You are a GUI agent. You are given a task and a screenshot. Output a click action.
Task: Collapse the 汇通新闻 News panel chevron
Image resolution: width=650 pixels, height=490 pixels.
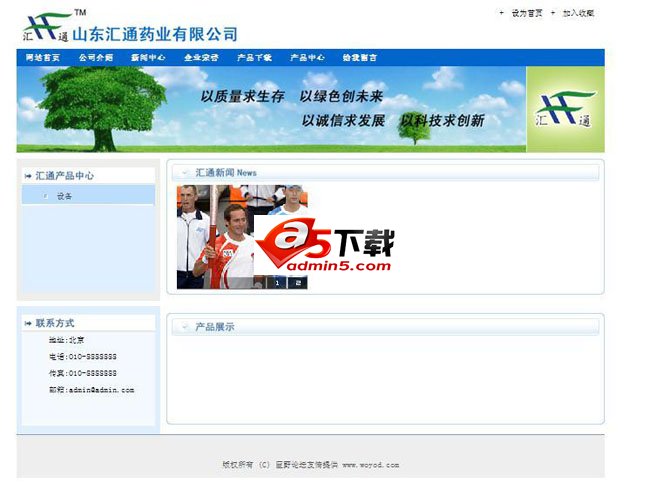pyautogui.click(x=184, y=172)
